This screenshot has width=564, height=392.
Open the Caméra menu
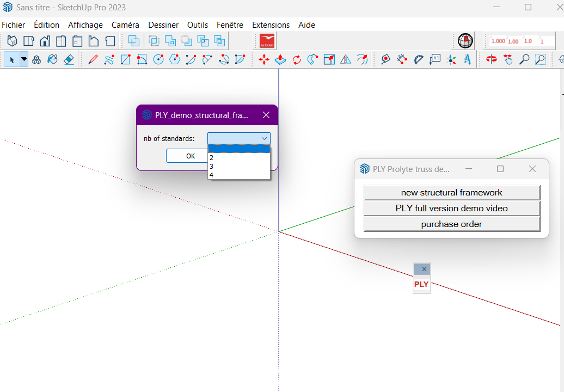pos(125,25)
